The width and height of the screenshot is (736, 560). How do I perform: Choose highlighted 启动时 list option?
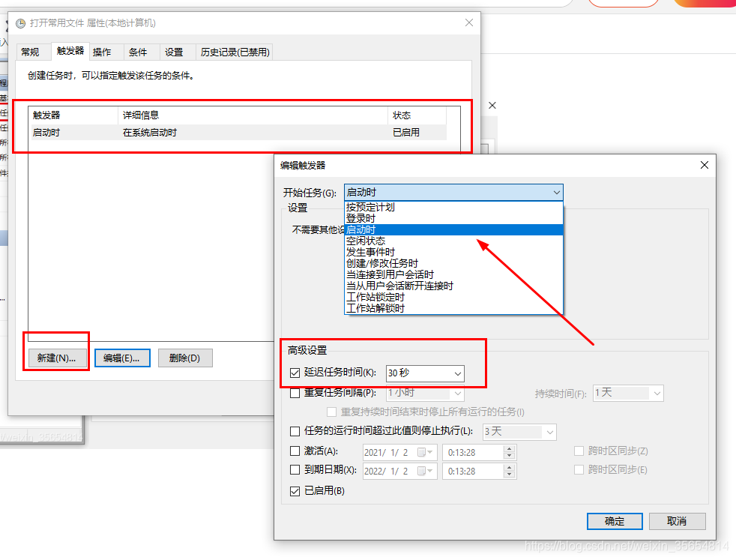pos(453,229)
